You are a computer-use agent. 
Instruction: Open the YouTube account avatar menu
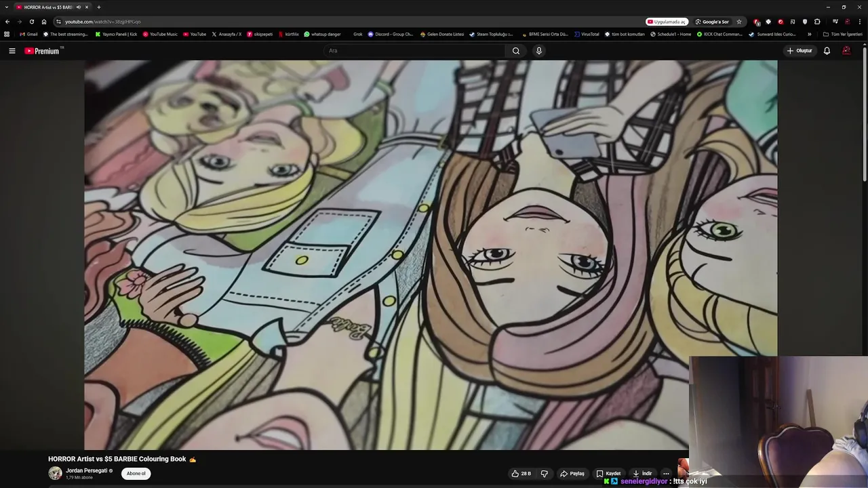[x=846, y=51]
